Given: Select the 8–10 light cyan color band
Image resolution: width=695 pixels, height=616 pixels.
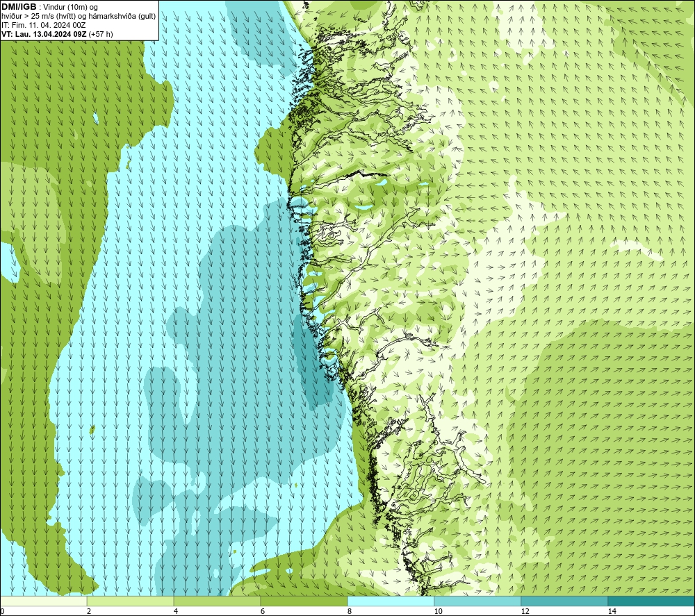Looking at the screenshot, I should [x=391, y=601].
